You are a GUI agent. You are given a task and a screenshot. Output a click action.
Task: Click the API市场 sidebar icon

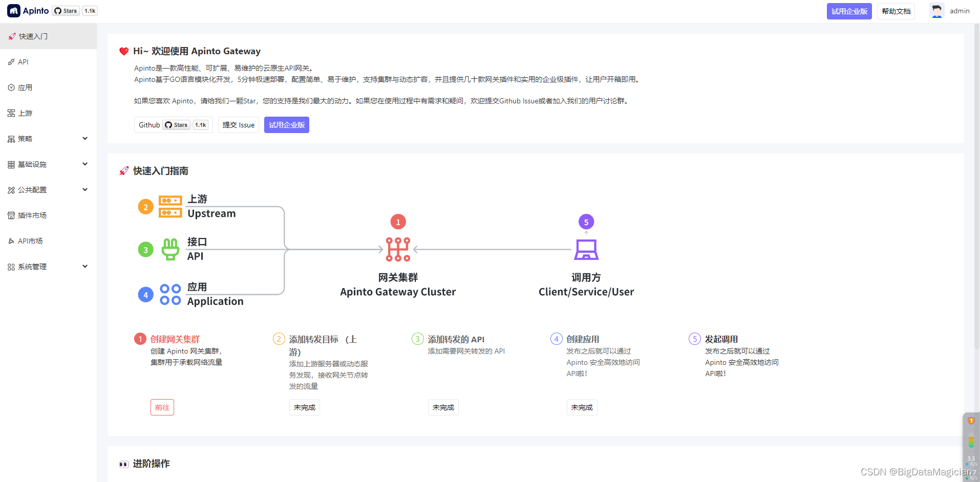[11, 241]
